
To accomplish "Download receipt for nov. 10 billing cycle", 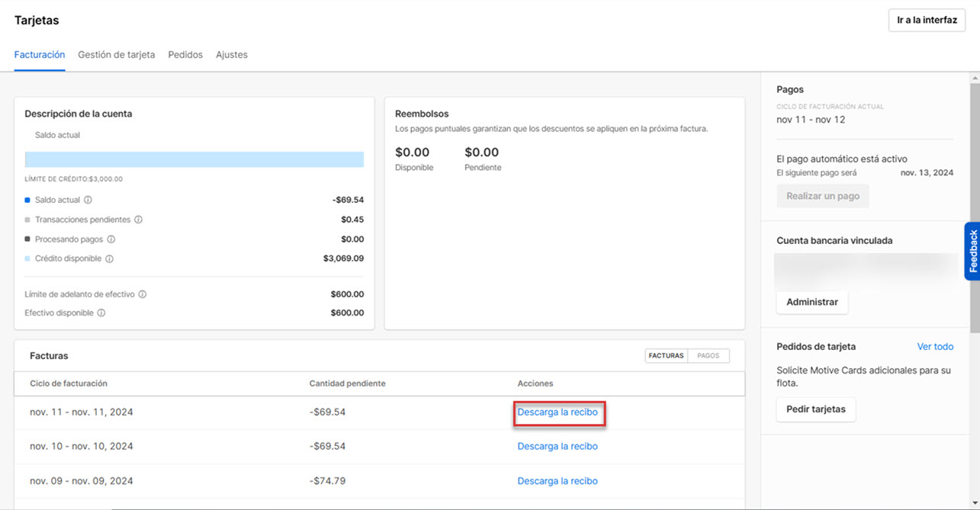I will 557,447.
